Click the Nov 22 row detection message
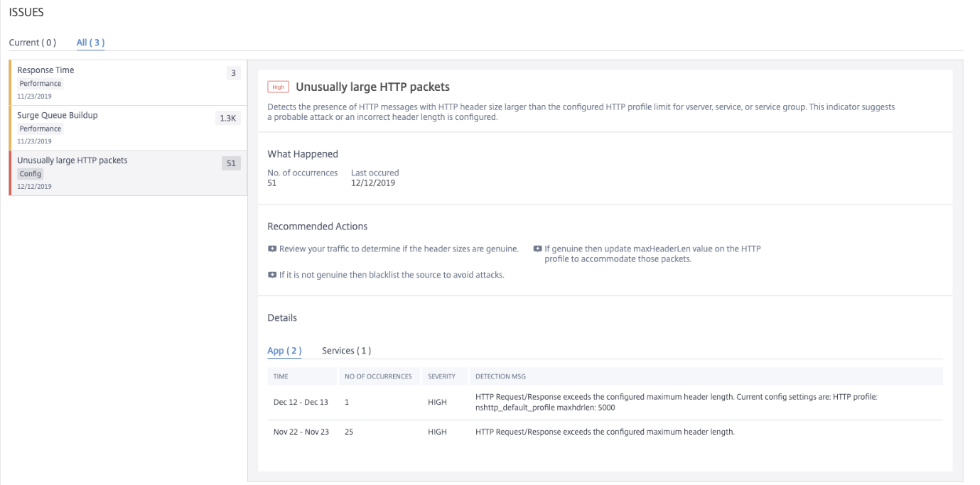 click(605, 432)
